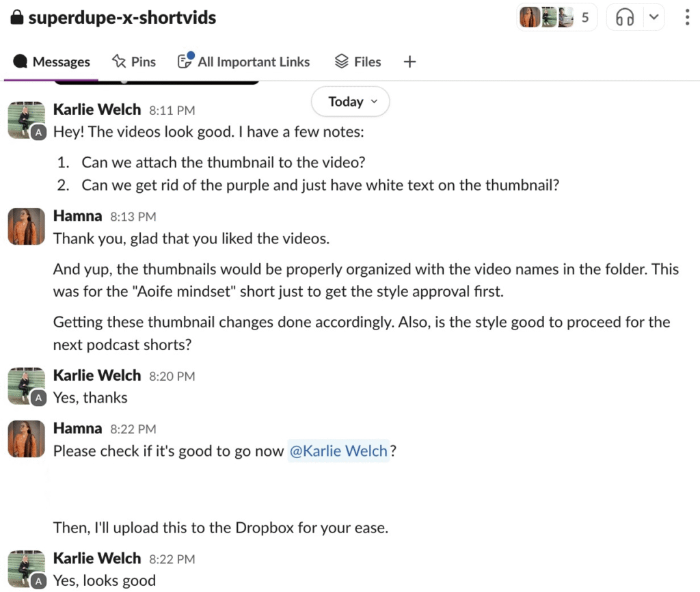Click Hamna's name on 8:22 PM message

tap(77, 429)
